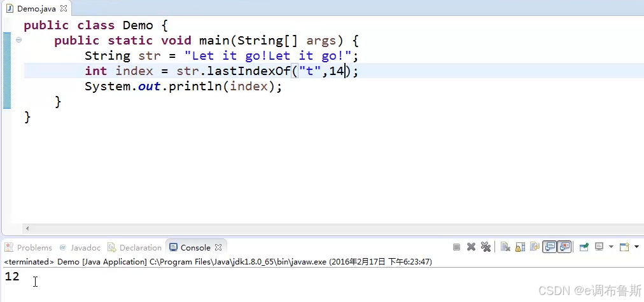Click the Java file icon on Demo.java tab
The height and width of the screenshot is (302, 644).
(10, 8)
